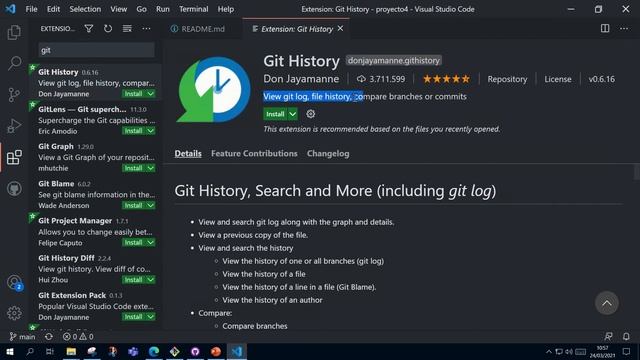The width and height of the screenshot is (640, 360).
Task: Open the Source Control view
Action: [x=14, y=95]
